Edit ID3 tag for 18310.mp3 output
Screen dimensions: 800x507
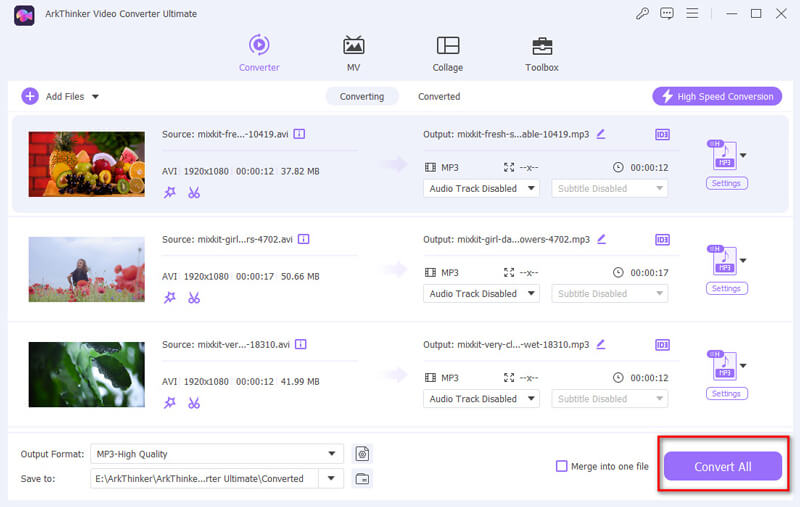point(662,345)
